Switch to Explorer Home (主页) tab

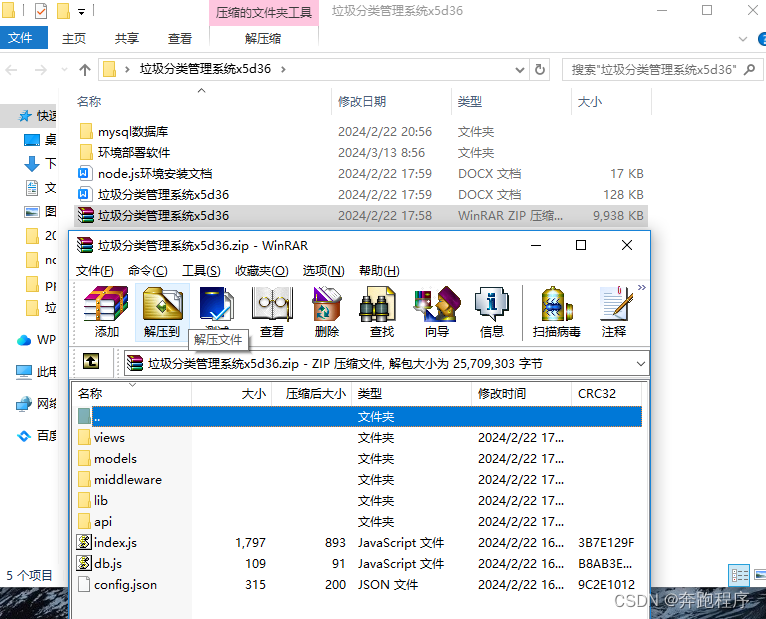[x=74, y=38]
